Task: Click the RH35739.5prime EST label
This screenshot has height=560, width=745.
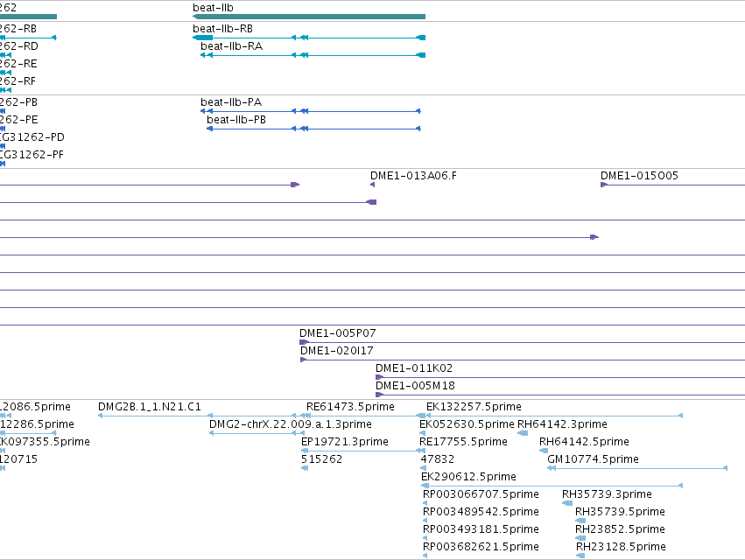Action: click(x=620, y=512)
